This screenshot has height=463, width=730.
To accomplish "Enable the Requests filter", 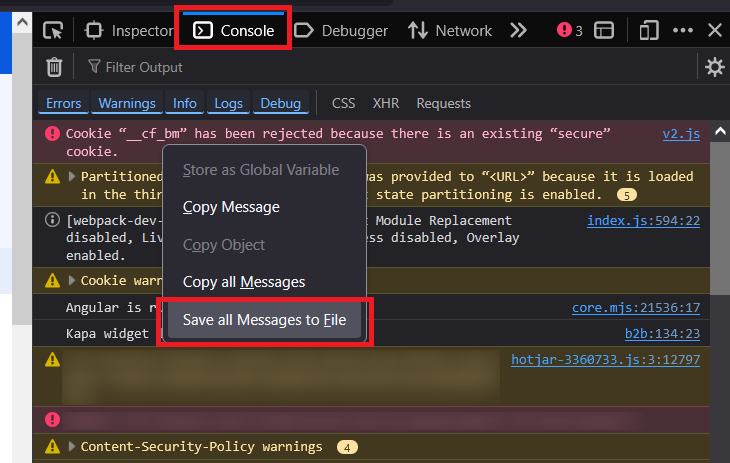I will [443, 103].
